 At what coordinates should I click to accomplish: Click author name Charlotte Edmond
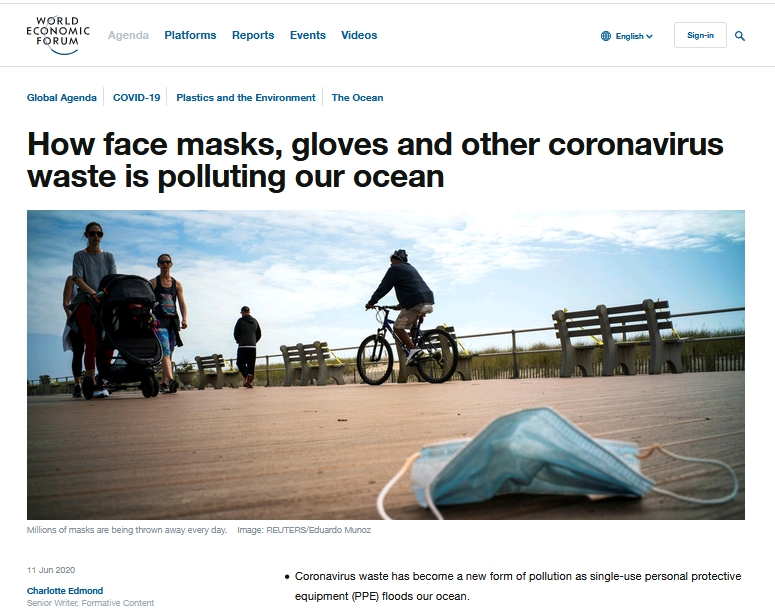click(65, 591)
